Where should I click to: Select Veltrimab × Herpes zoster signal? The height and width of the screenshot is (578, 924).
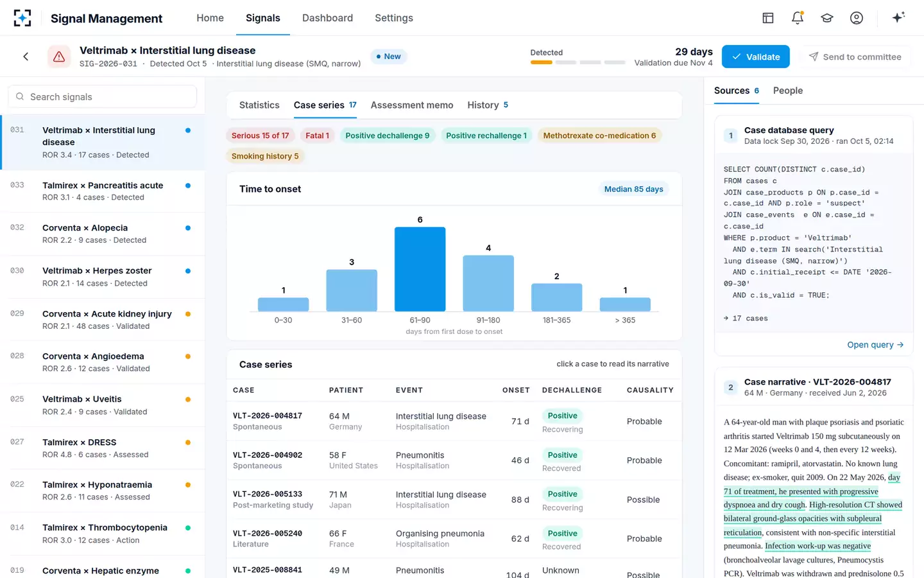click(103, 277)
